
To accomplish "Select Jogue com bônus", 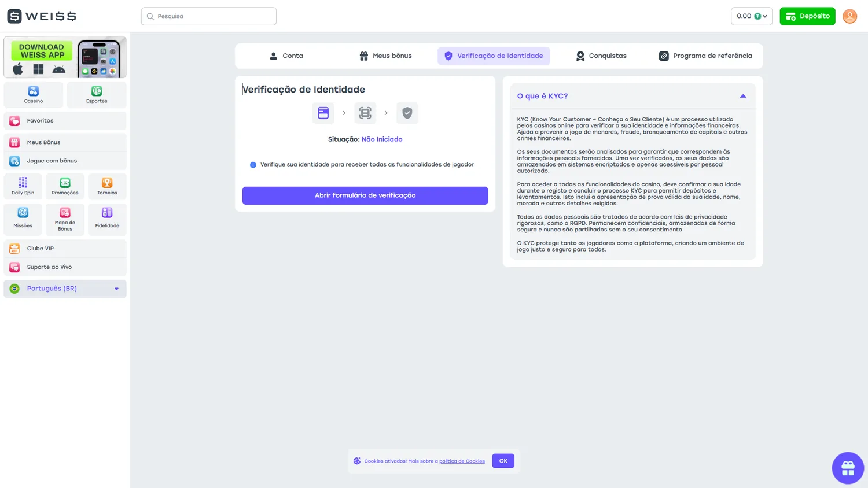I will tap(65, 161).
